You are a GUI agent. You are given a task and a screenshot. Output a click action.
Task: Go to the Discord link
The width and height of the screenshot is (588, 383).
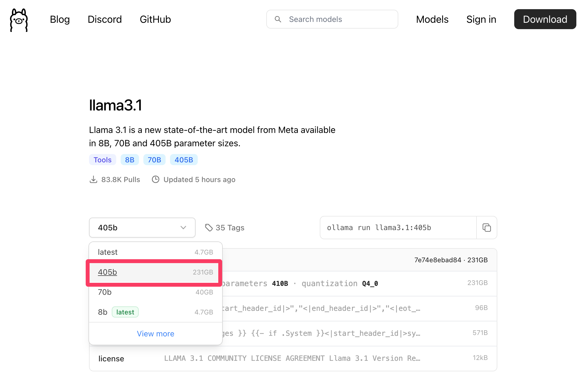coord(105,19)
